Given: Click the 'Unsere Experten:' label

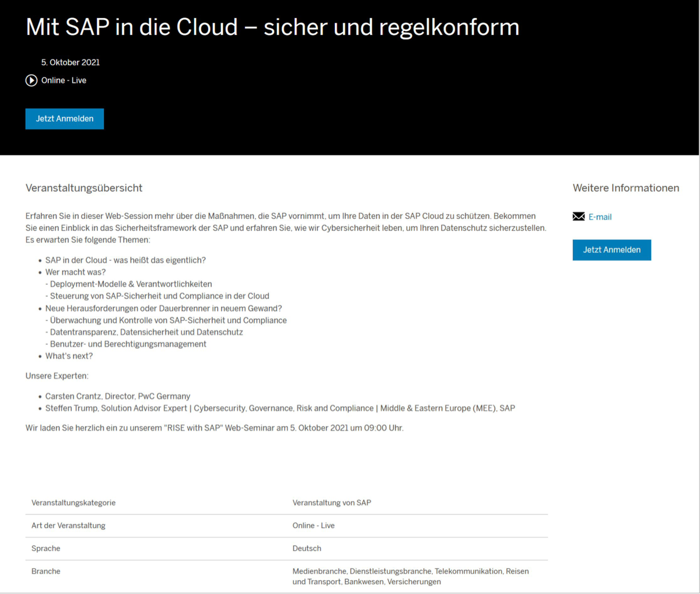Looking at the screenshot, I should pos(57,376).
